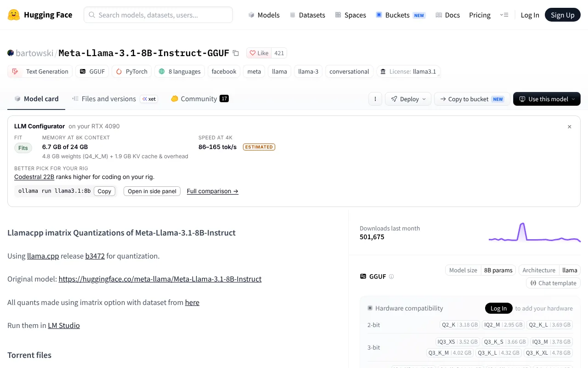This screenshot has width=588, height=368.
Task: Click the downloads last month chart
Action: click(535, 233)
